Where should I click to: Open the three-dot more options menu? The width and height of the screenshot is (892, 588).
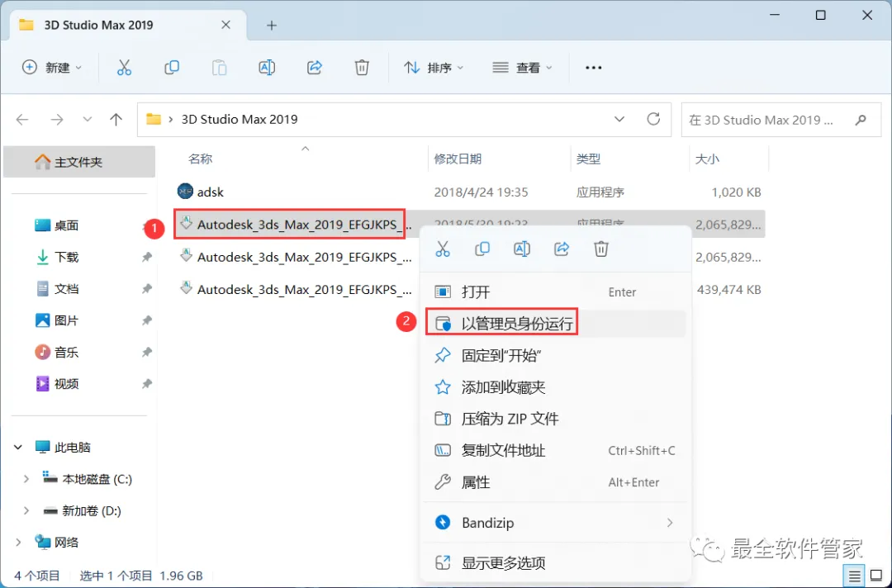tap(593, 68)
